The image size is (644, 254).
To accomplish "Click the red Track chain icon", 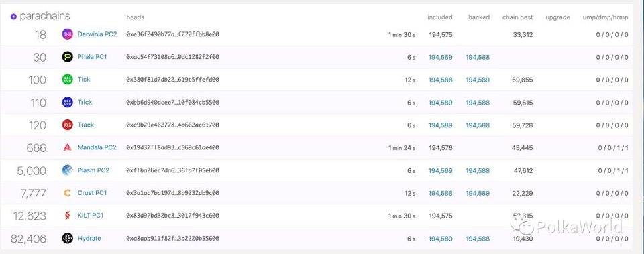I will click(67, 125).
